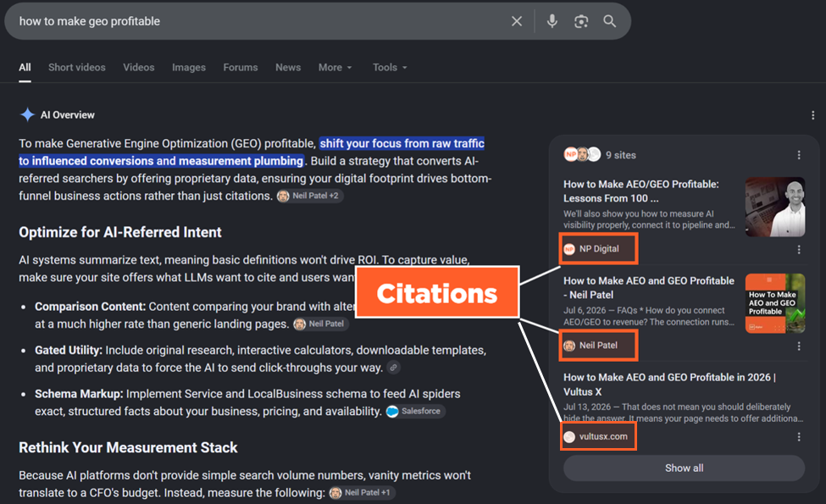The height and width of the screenshot is (504, 826).
Task: Switch to the Videos tab
Action: pos(139,68)
